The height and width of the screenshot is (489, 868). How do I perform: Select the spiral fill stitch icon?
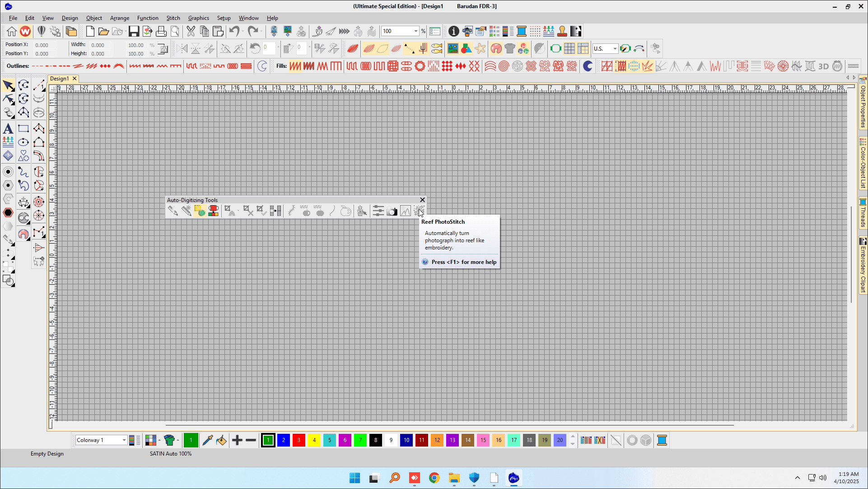point(504,66)
